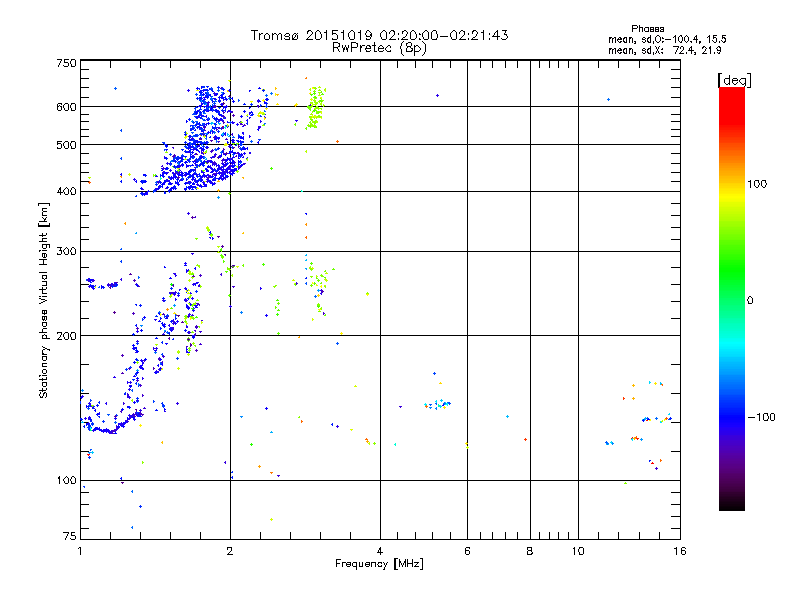This screenshot has height=600, width=800.
Task: Click the colorbar tick label '100'
Action: point(757,184)
